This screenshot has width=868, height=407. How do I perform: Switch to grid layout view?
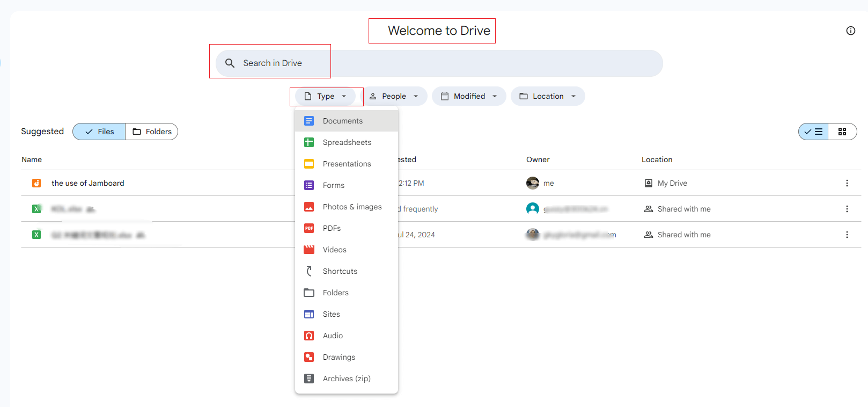point(842,132)
